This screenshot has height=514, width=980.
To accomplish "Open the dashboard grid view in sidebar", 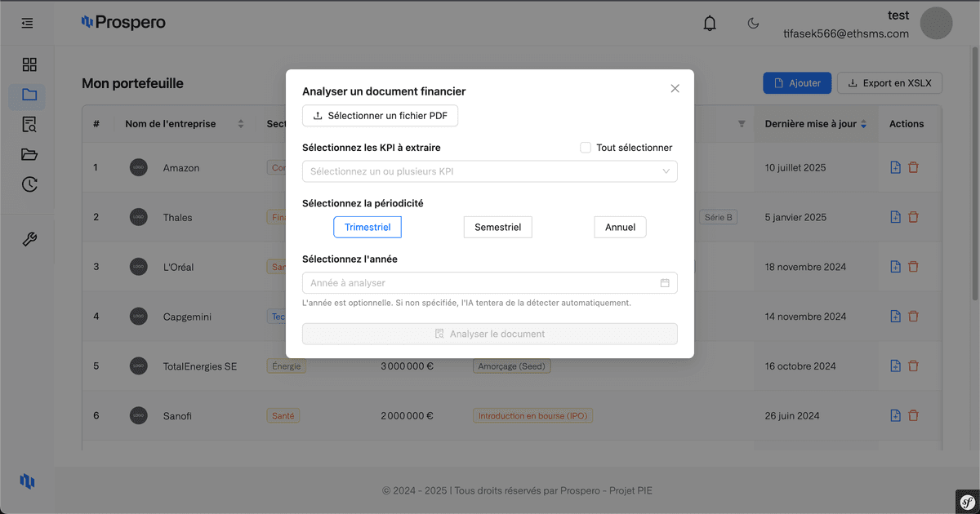I will pyautogui.click(x=29, y=64).
